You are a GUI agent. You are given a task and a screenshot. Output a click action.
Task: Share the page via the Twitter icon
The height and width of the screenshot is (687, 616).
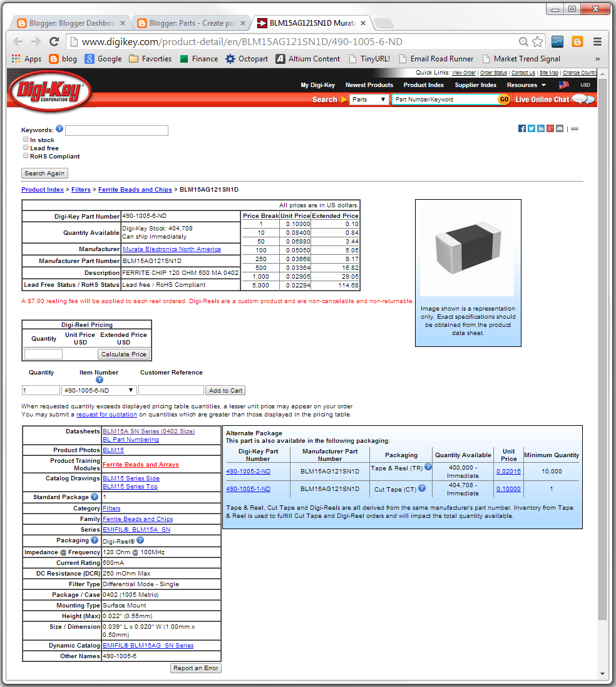click(531, 128)
